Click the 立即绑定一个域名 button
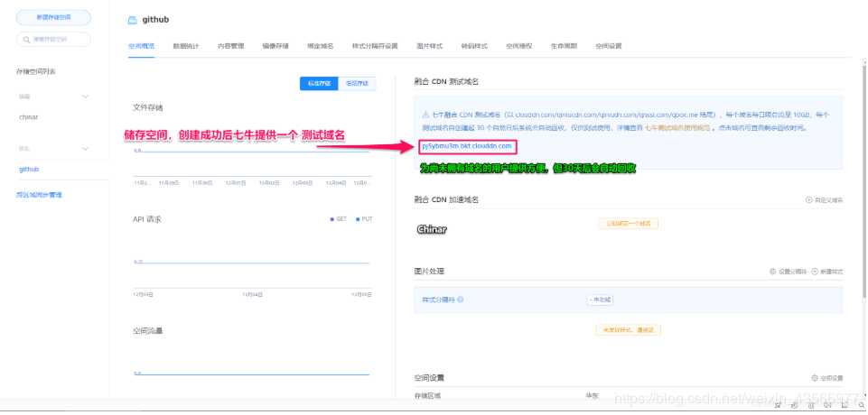868x415 pixels. [628, 224]
